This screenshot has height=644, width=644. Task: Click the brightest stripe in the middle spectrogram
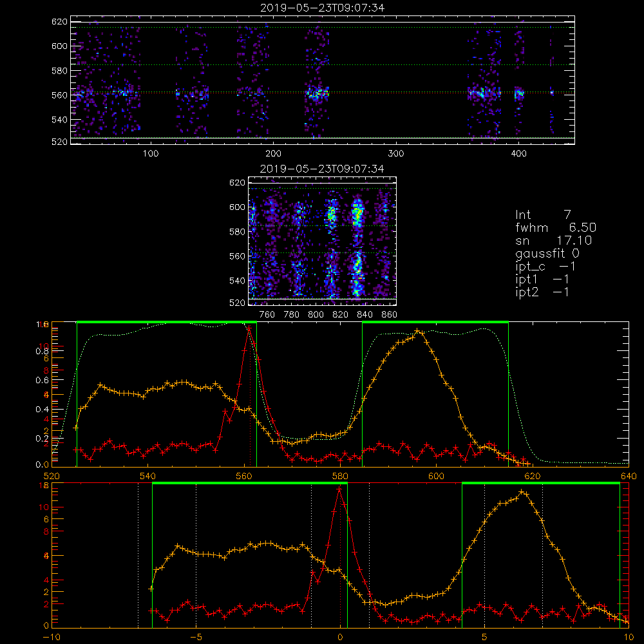click(357, 247)
